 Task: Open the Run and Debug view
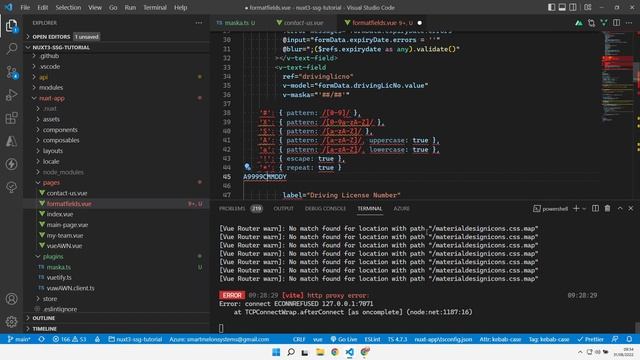coord(11,95)
